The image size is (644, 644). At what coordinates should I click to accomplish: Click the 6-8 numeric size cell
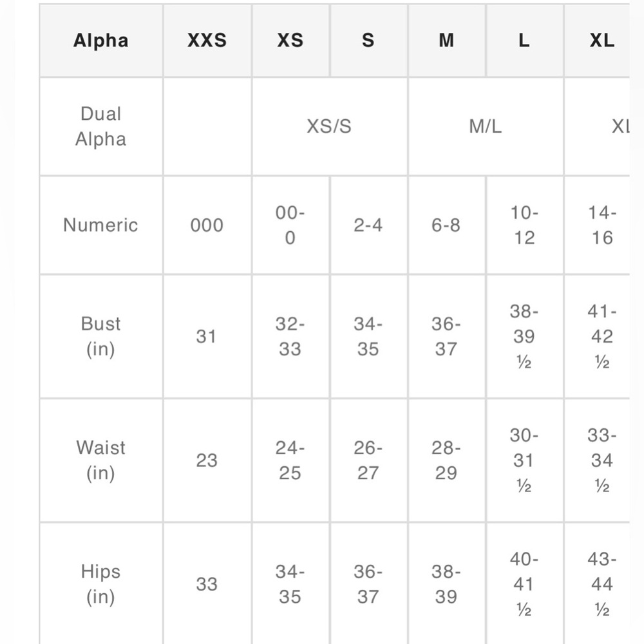(446, 225)
